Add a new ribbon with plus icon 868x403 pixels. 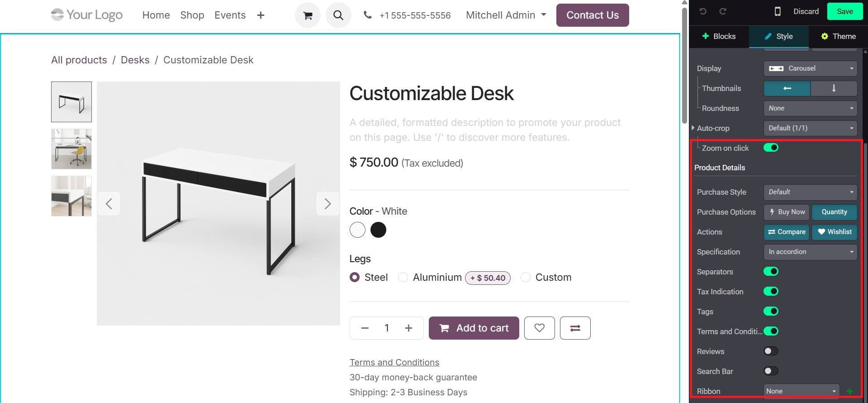click(x=849, y=391)
